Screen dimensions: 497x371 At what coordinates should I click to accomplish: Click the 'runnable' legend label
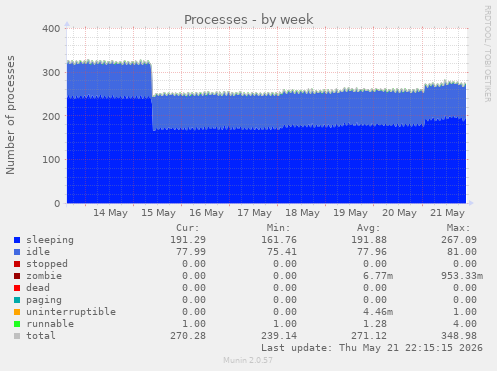coord(50,324)
